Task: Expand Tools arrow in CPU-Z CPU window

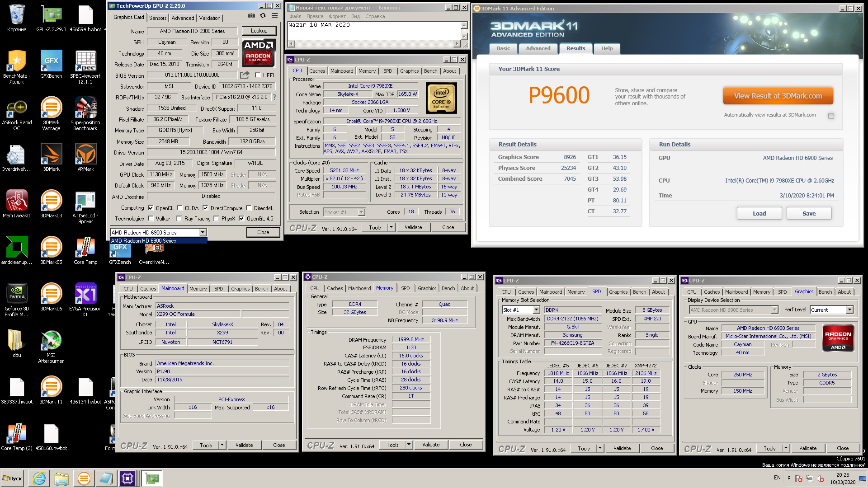Action: 392,227
